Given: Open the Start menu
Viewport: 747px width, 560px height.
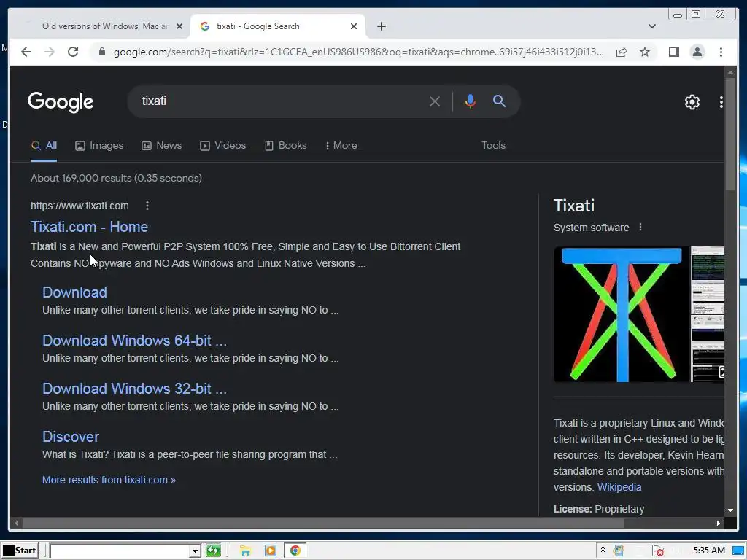Looking at the screenshot, I should pyautogui.click(x=20, y=551).
